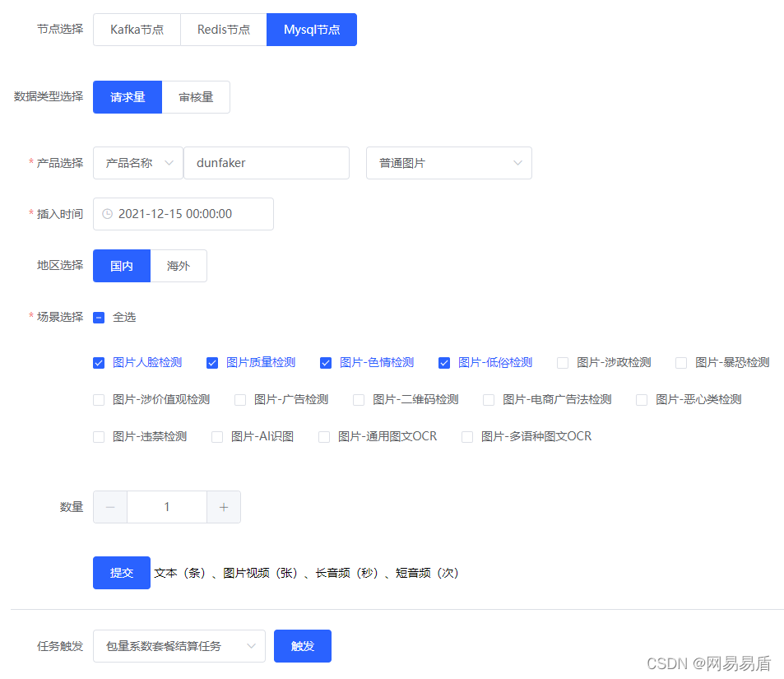The image size is (784, 679).
Task: Check 图片-通用图文OCR checkbox
Action: 324,437
